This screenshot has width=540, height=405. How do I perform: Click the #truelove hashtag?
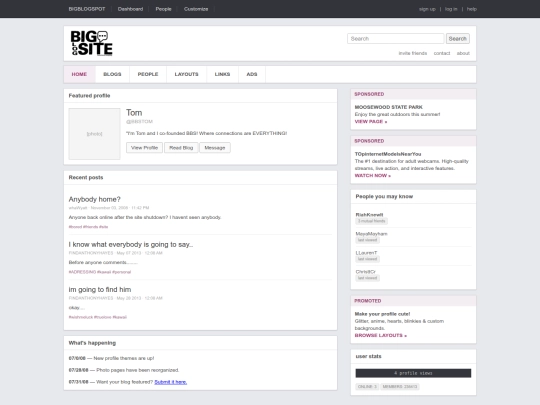[103, 317]
